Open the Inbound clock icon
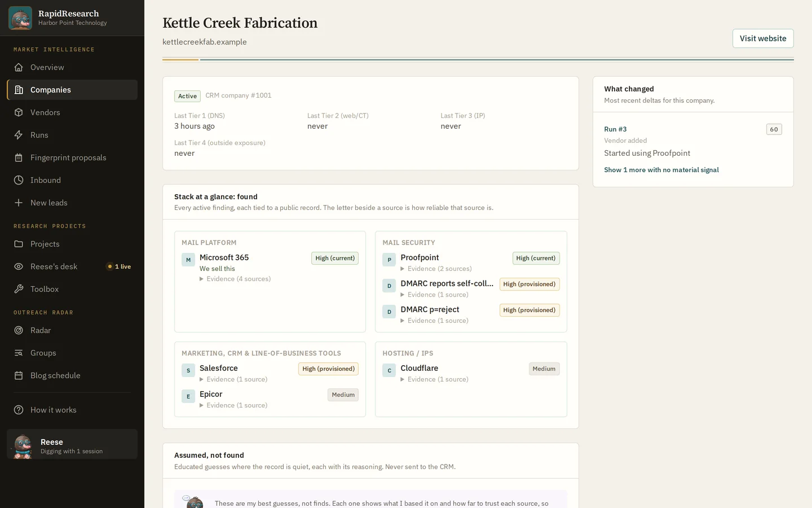 click(x=19, y=180)
